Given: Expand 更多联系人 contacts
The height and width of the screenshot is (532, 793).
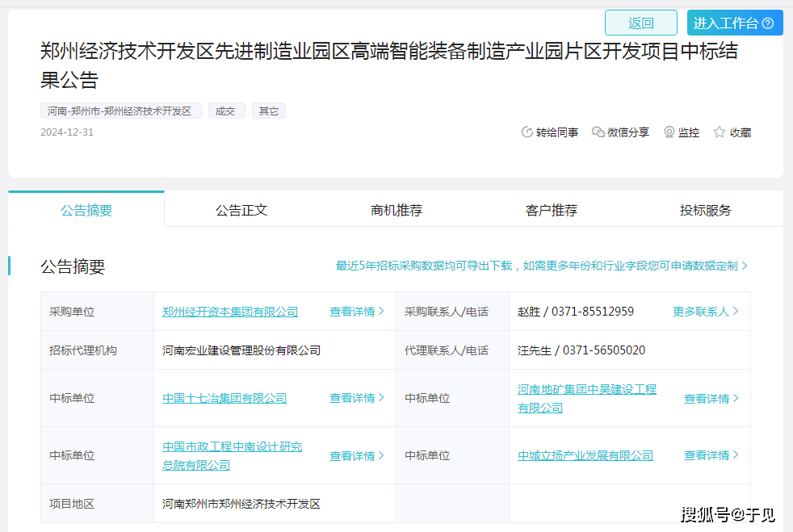Looking at the screenshot, I should coord(706,312).
